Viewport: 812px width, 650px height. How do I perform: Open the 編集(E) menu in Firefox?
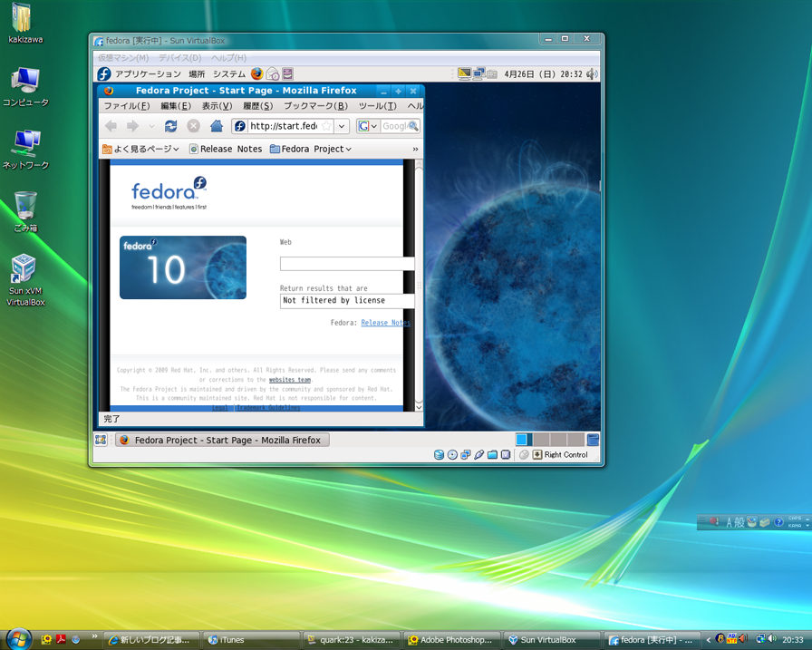tap(176, 106)
